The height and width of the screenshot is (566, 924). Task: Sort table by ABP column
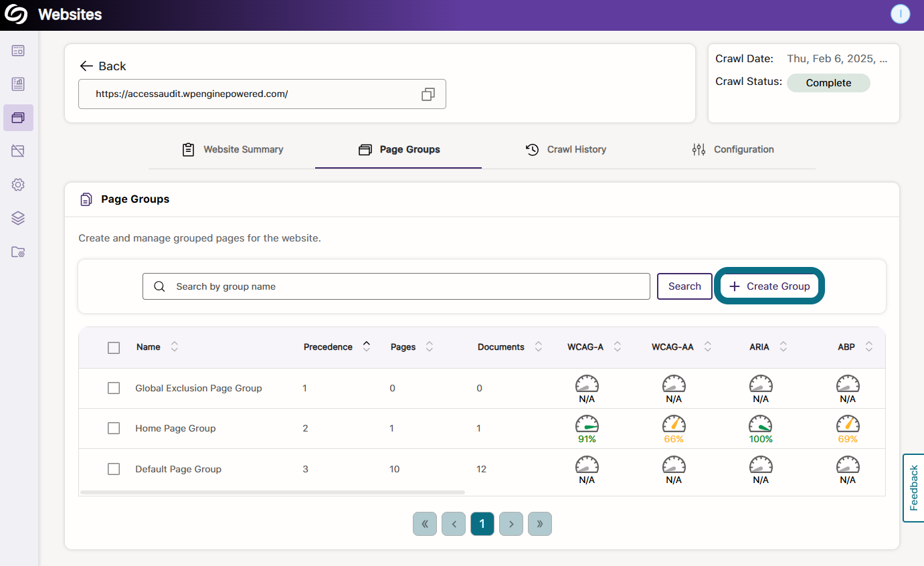[869, 347]
